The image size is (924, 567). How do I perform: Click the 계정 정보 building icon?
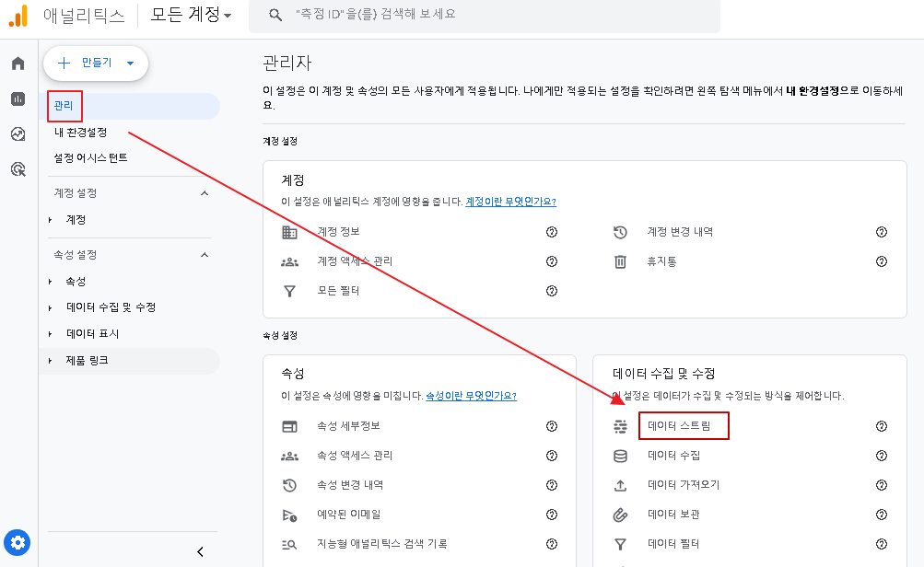289,232
